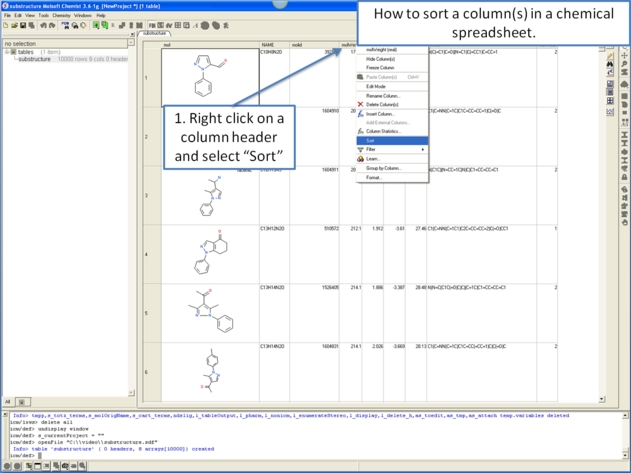Image resolution: width=631 pixels, height=473 pixels.
Task: Select the substructure table in the tree
Action: [x=34, y=59]
